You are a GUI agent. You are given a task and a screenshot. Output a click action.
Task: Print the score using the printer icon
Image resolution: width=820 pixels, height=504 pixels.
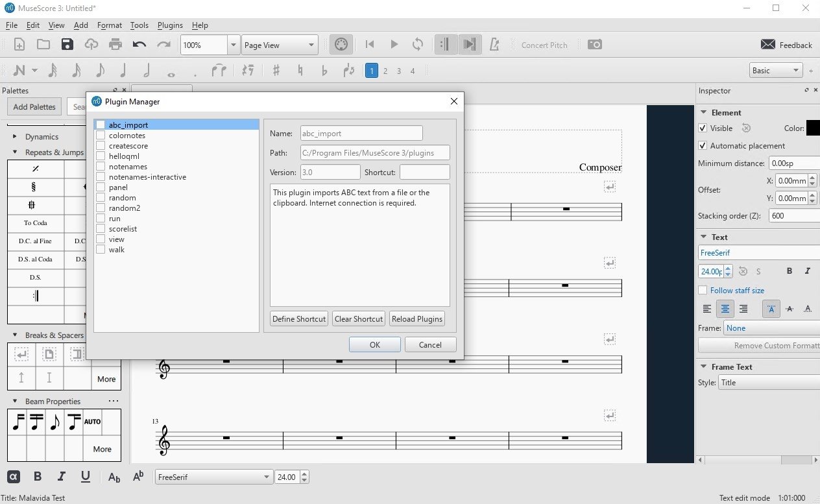pyautogui.click(x=115, y=45)
